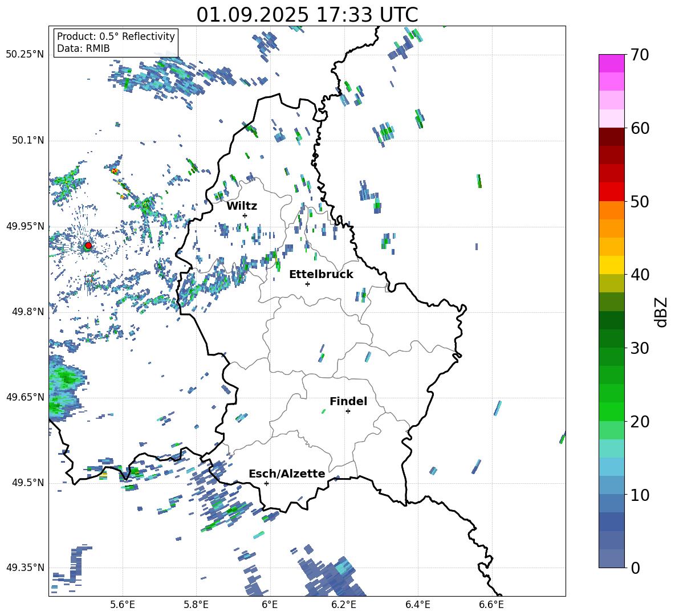Click the colorbar 20 tick label
This screenshot has height=616, width=675.
(x=640, y=422)
